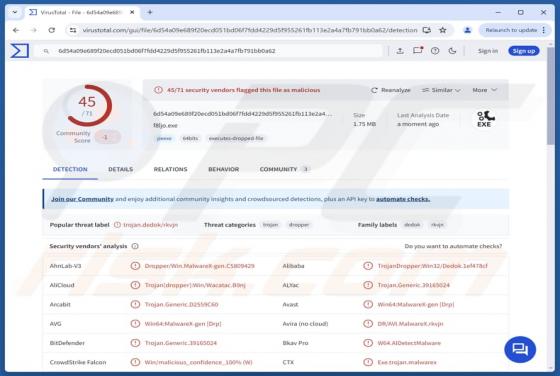The height and width of the screenshot is (376, 560).
Task: Click the browser address bar URL
Action: click(x=250, y=30)
